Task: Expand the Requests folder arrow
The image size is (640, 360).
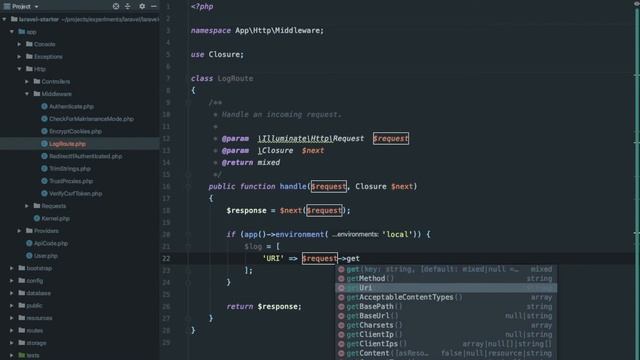Action: [27, 206]
